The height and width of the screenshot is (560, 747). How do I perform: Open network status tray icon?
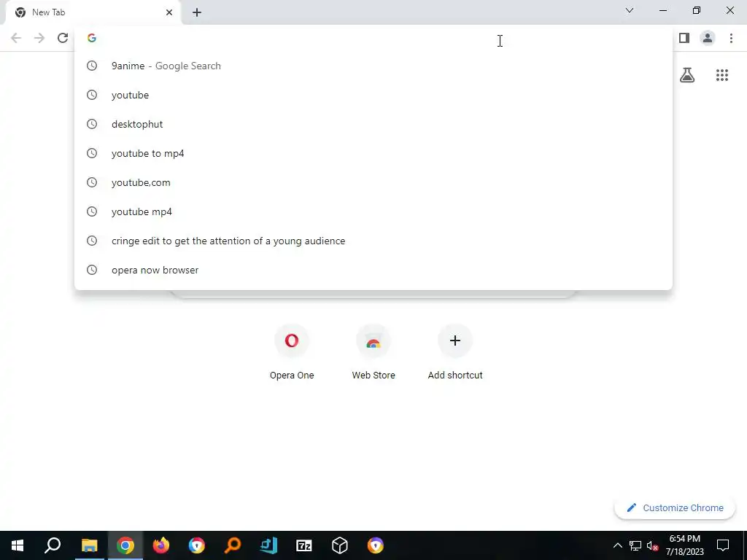pos(635,545)
